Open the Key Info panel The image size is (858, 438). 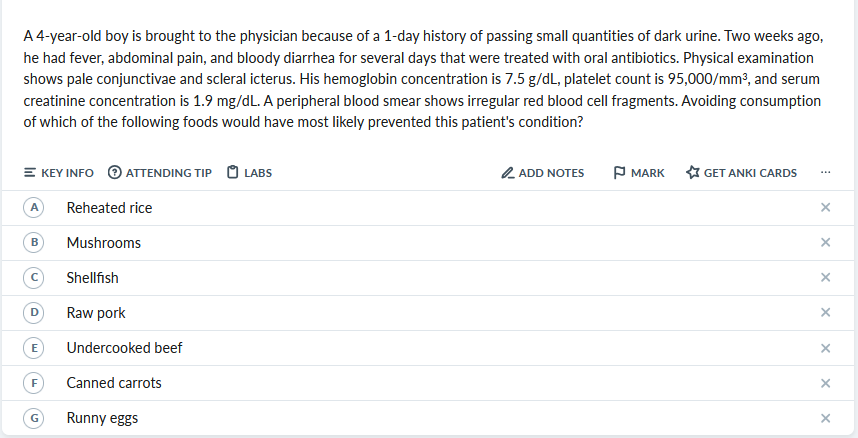click(58, 173)
